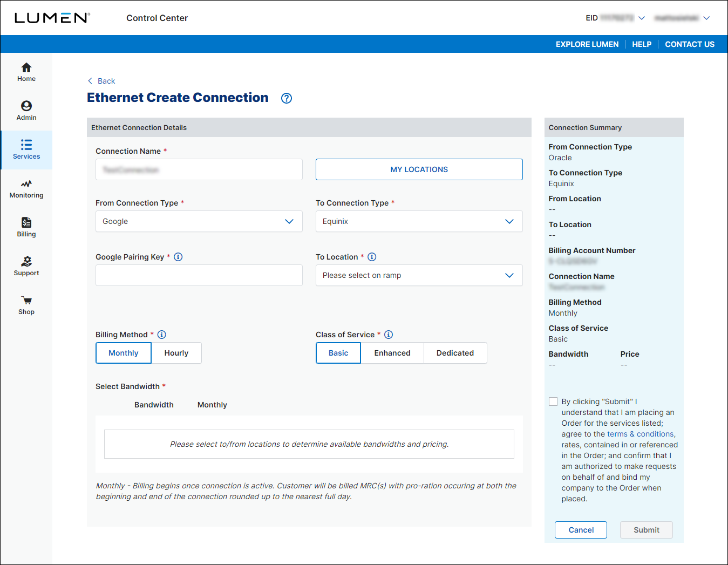
Task: Click the Back chevron arrow icon
Action: (90, 81)
